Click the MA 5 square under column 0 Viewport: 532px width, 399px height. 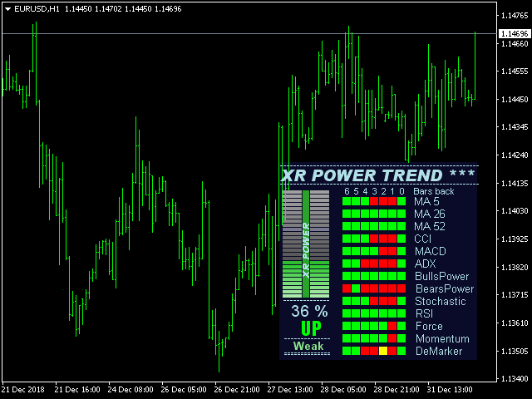(x=401, y=201)
